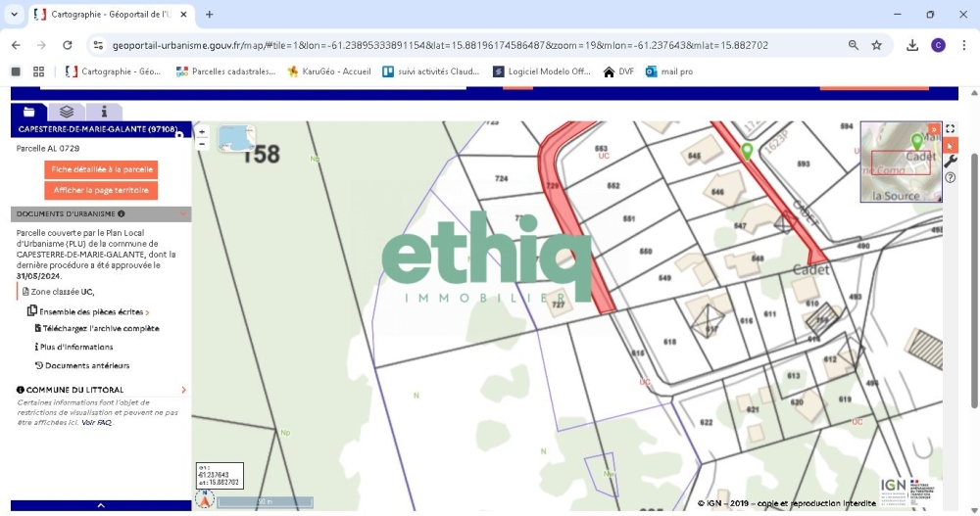
Task: Expand the Commune du littoral section
Action: point(183,390)
